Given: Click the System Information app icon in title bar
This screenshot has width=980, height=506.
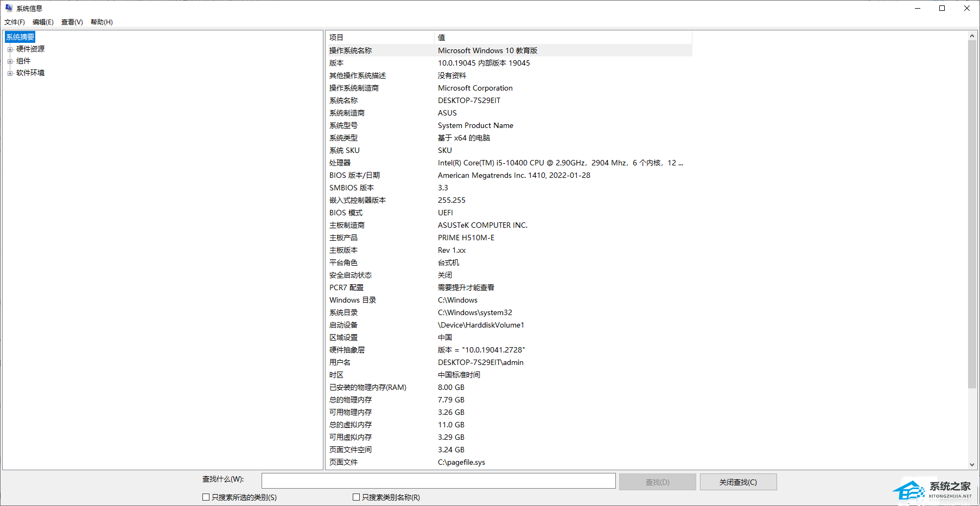Looking at the screenshot, I should (x=9, y=8).
